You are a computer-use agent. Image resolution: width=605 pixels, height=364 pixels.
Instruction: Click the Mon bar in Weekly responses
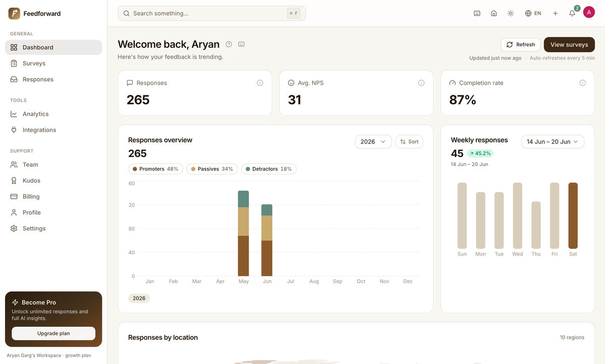click(480, 220)
